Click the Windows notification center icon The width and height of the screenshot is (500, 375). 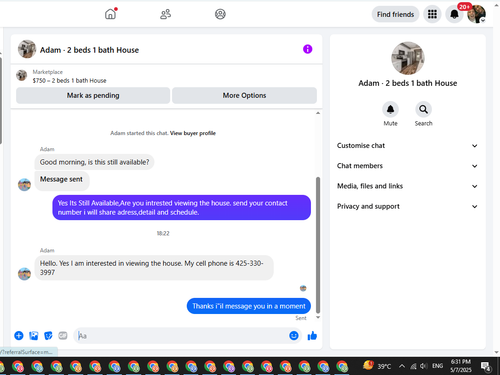[x=486, y=366]
